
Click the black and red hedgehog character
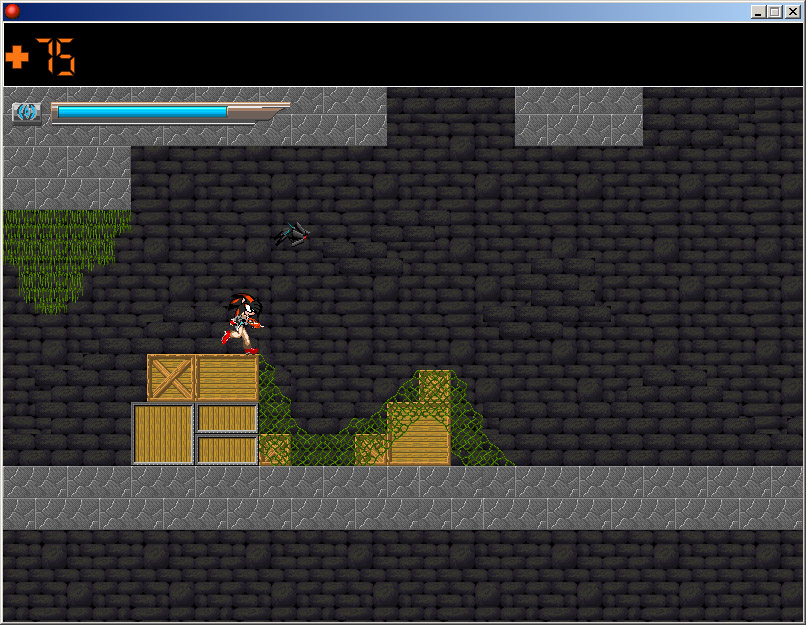(x=241, y=322)
